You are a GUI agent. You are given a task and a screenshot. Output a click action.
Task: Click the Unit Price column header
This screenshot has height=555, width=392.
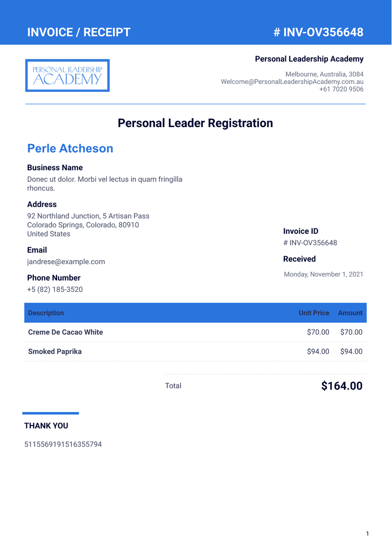point(314,313)
